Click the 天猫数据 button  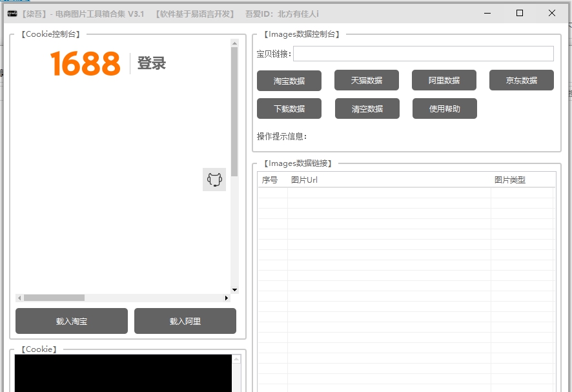point(367,80)
